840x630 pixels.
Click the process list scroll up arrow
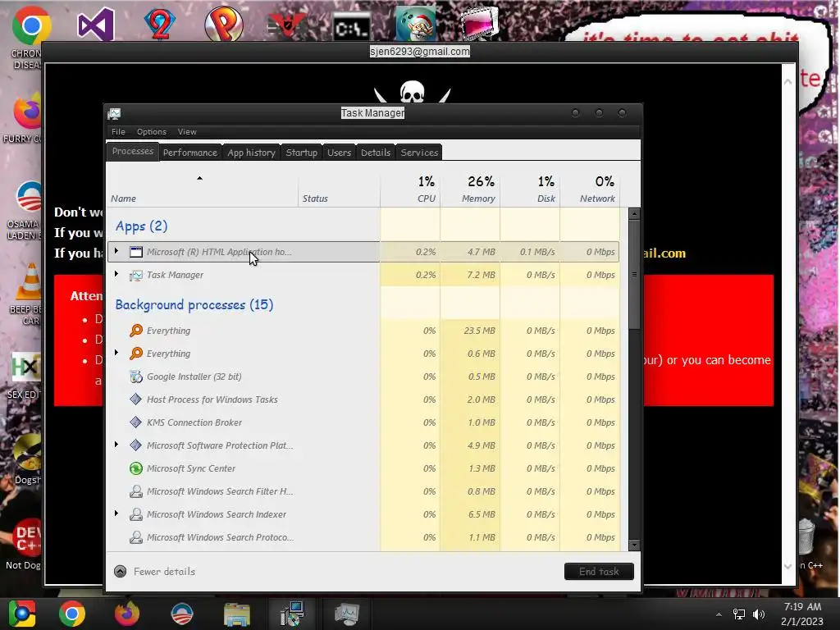(x=634, y=214)
